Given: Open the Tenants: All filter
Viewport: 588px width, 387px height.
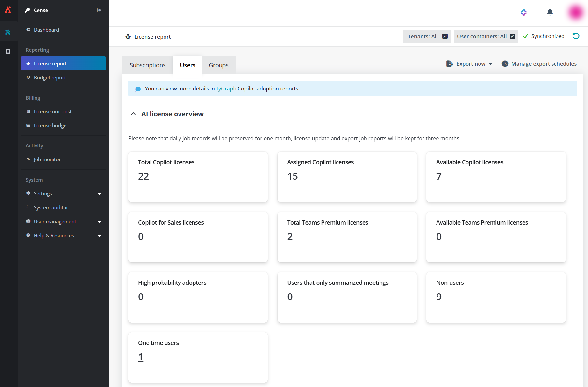Looking at the screenshot, I should coord(427,36).
